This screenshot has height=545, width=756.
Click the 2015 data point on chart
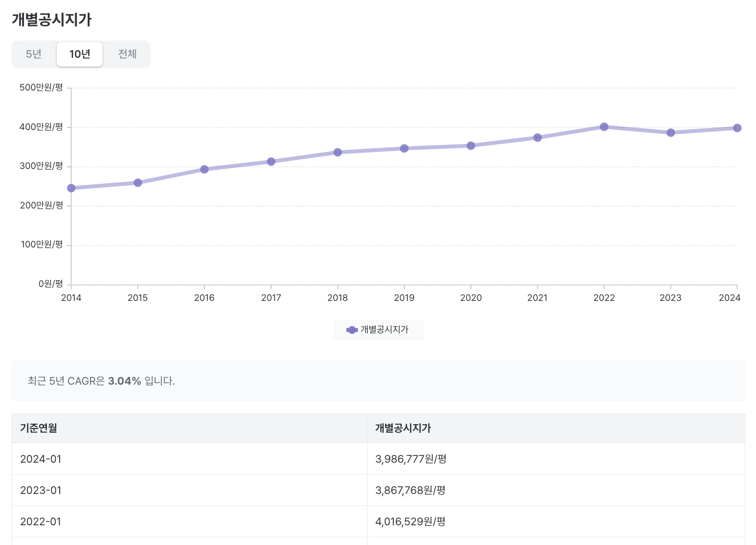pos(138,183)
